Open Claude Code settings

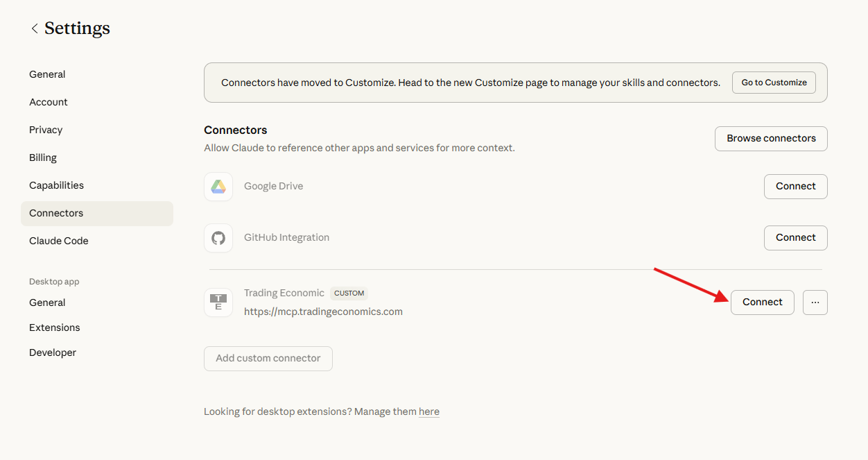point(59,241)
